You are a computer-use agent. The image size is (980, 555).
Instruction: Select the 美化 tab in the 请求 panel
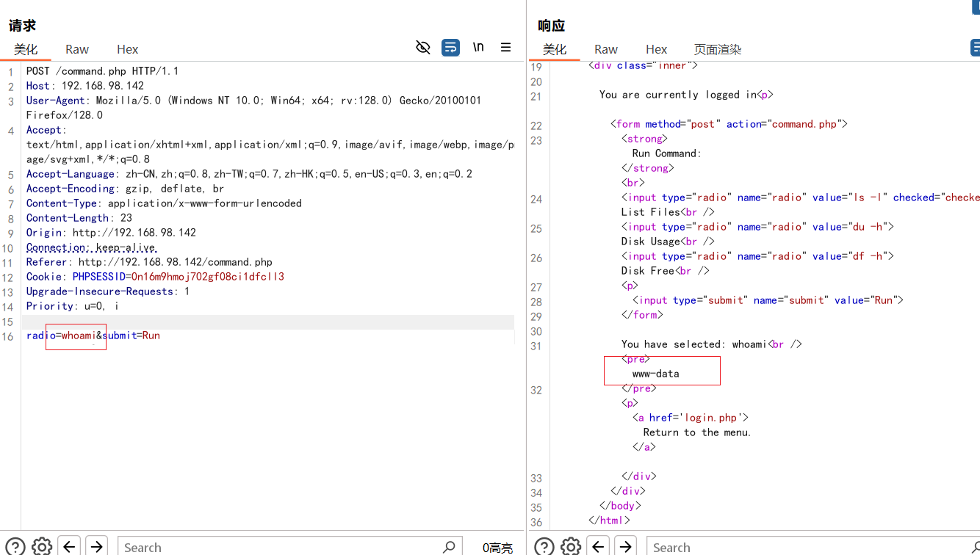tap(26, 49)
